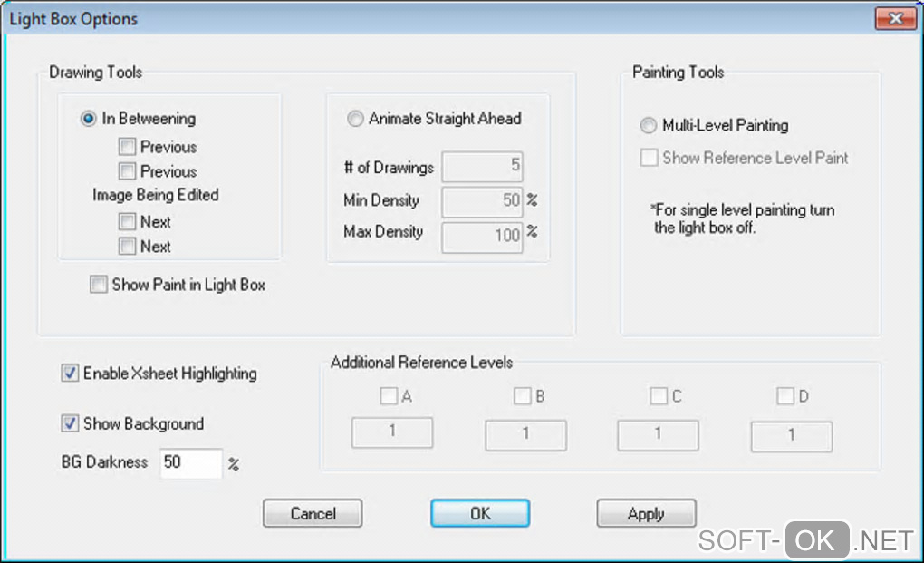Check reference level A checkbox
The image size is (924, 563).
coord(388,396)
